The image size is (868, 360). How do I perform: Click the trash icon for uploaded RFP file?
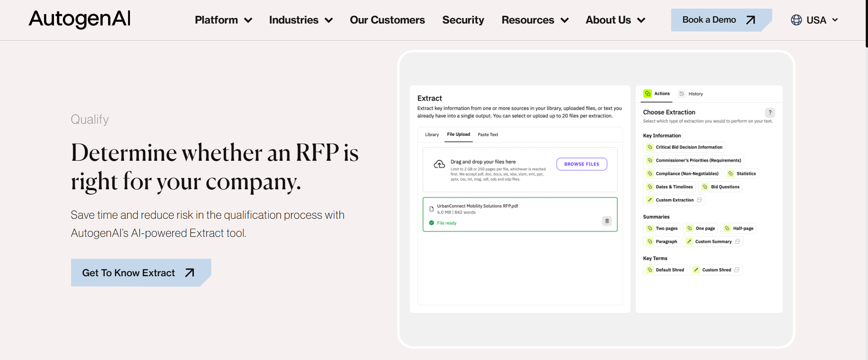[607, 221]
